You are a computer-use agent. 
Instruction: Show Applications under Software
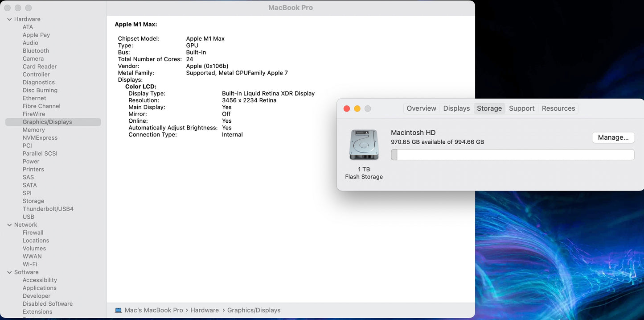(x=40, y=288)
